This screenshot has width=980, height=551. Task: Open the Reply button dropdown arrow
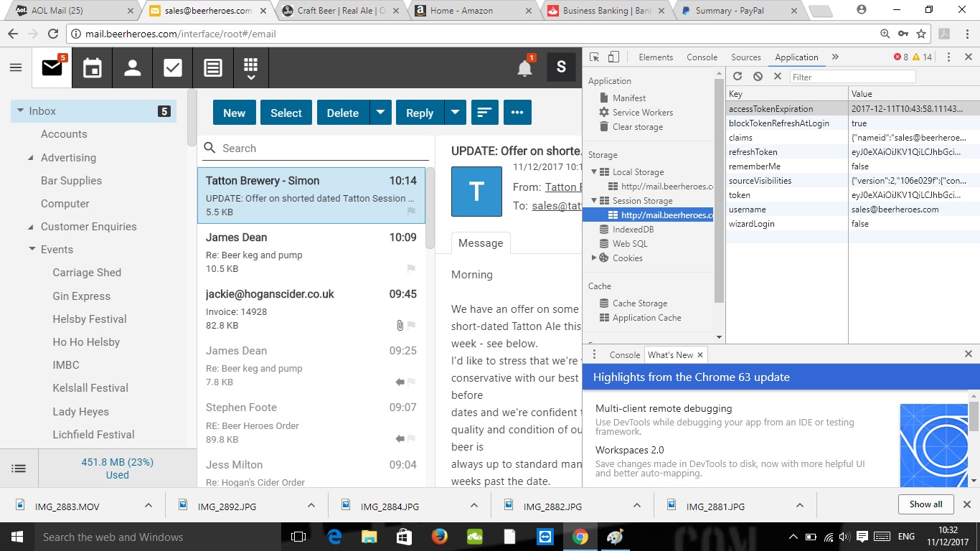click(456, 113)
